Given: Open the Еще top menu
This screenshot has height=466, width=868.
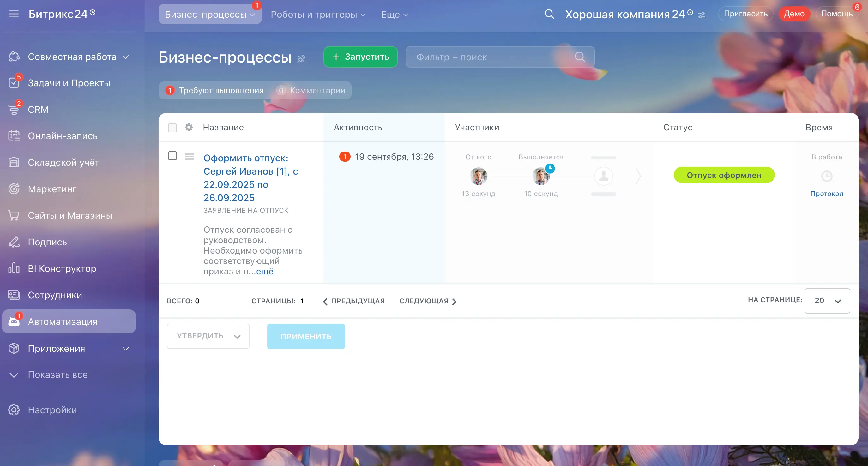Looking at the screenshot, I should pos(394,15).
